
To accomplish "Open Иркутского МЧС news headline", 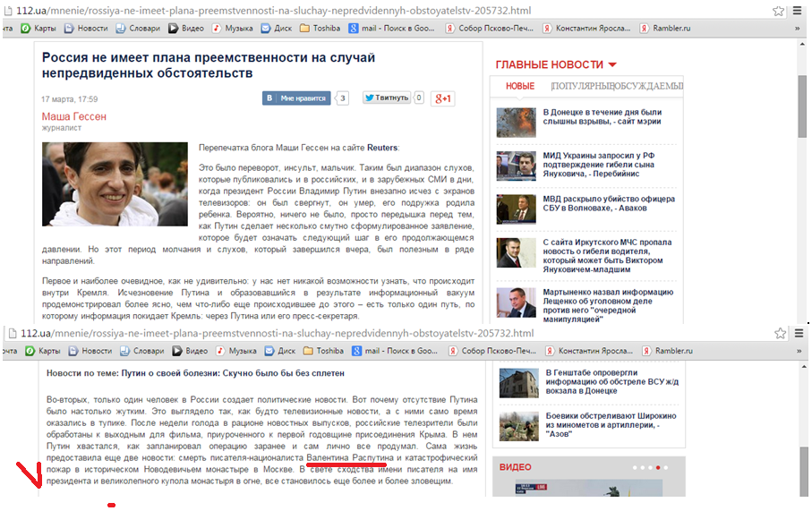I will tap(608, 256).
